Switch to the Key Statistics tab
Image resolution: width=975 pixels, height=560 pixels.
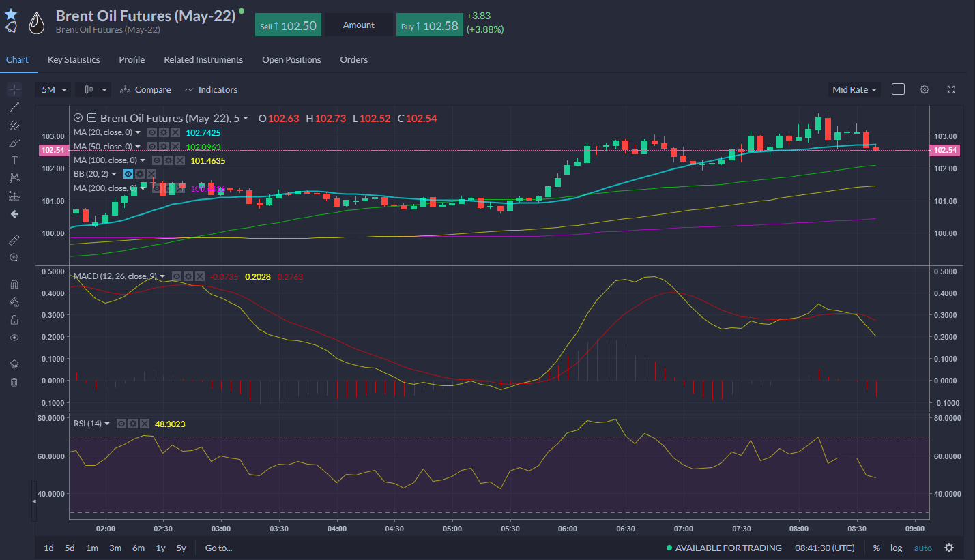click(x=74, y=60)
